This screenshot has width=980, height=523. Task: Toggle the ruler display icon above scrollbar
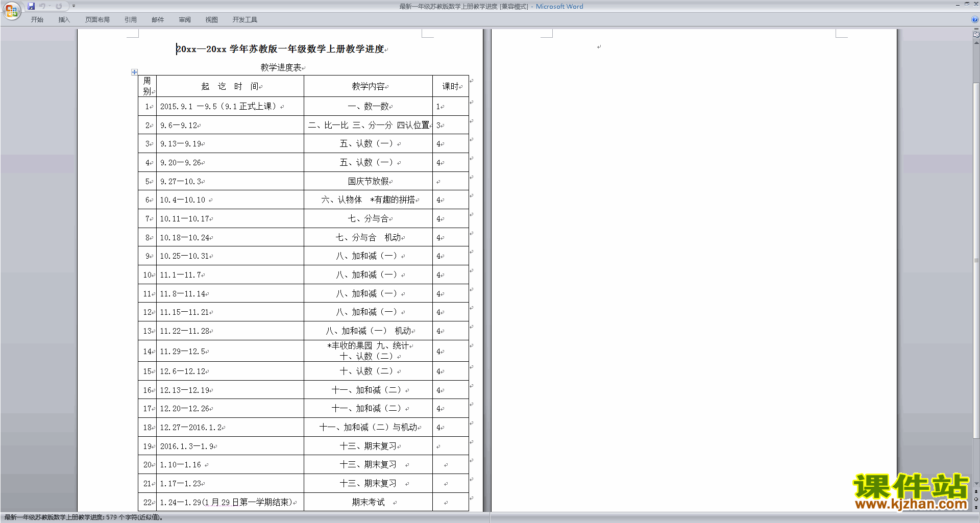pyautogui.click(x=976, y=35)
